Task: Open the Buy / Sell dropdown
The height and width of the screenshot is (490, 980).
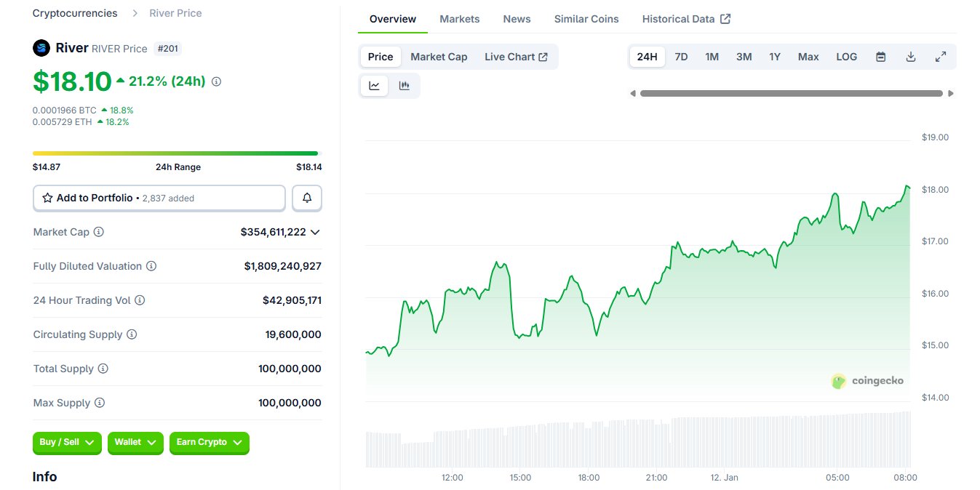Action: tap(67, 442)
